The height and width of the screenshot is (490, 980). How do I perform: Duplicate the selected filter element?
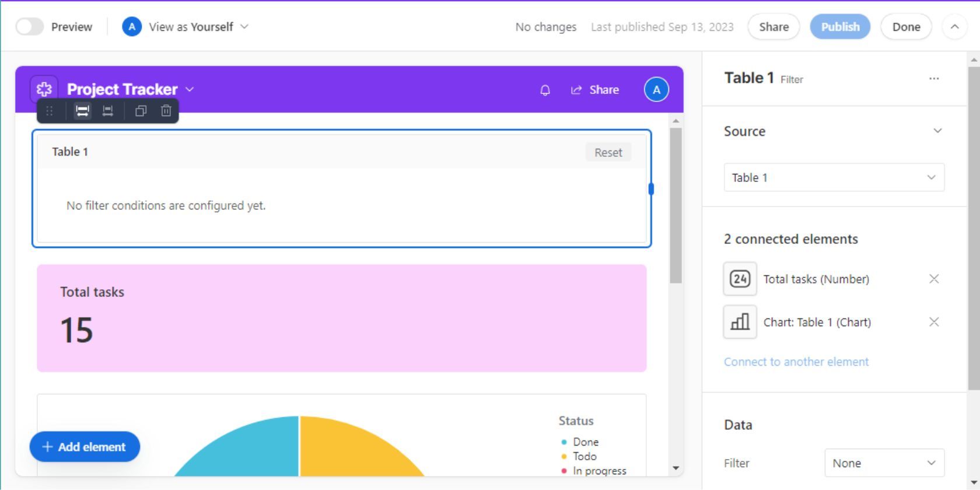(x=141, y=111)
